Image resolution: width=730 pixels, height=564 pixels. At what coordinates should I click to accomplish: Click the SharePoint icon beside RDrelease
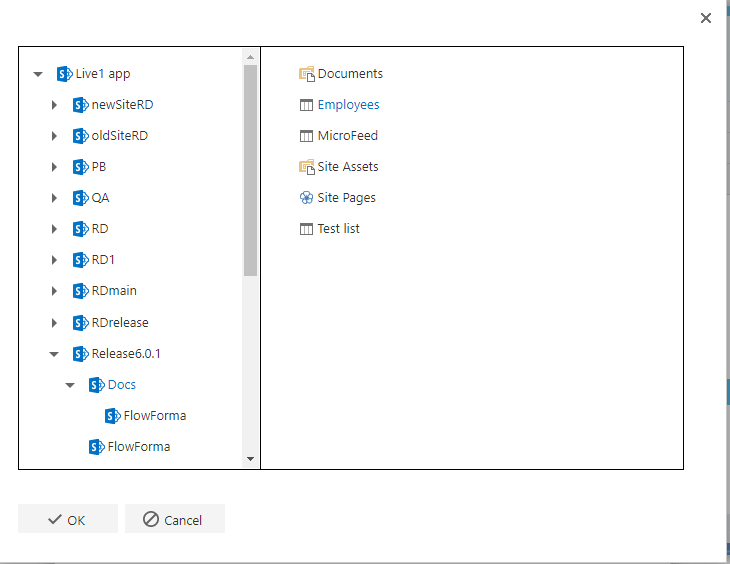coord(81,323)
